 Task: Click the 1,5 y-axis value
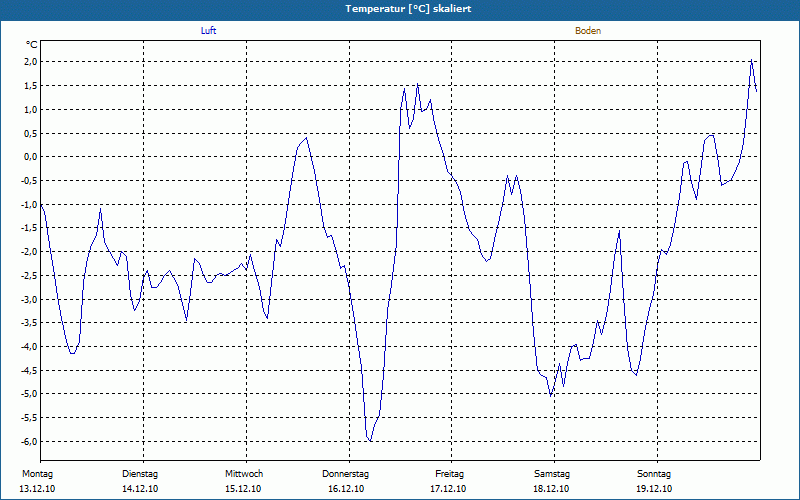click(31, 86)
